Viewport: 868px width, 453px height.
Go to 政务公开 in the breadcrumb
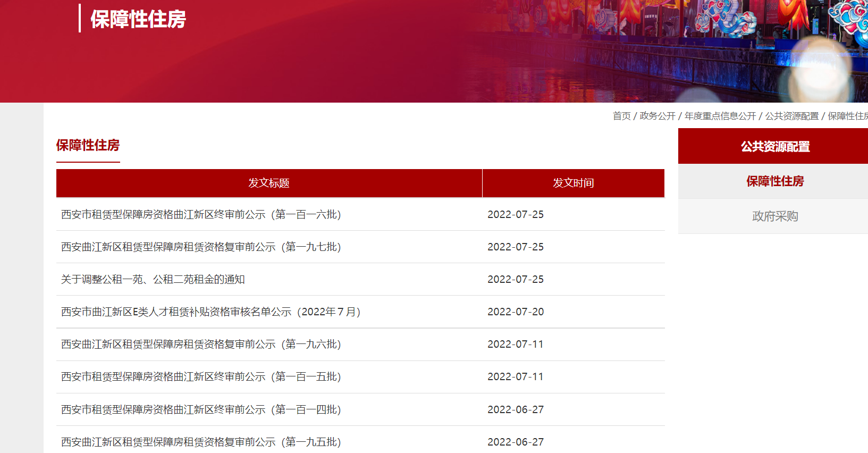(658, 116)
